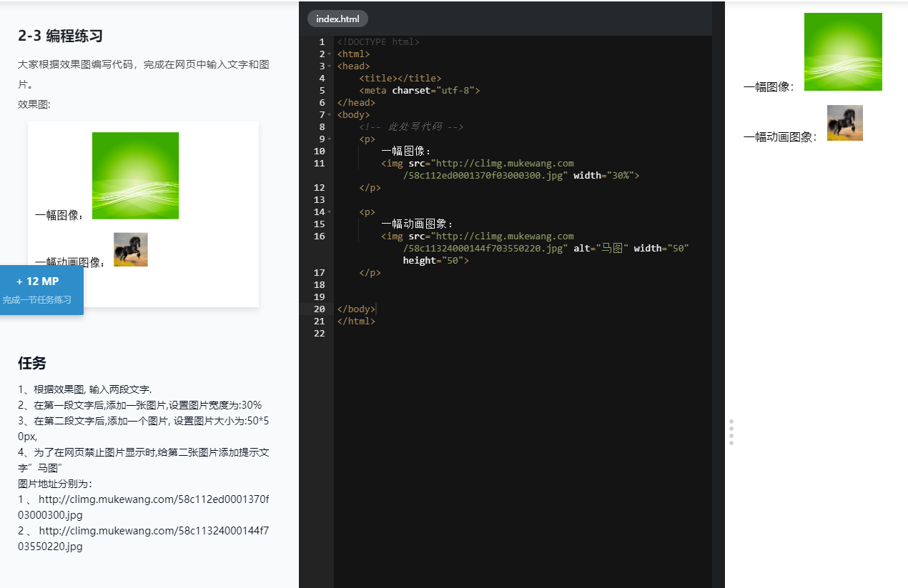The image size is (908, 588).
Task: Click line number 18 in the gutter
Action: click(x=319, y=285)
